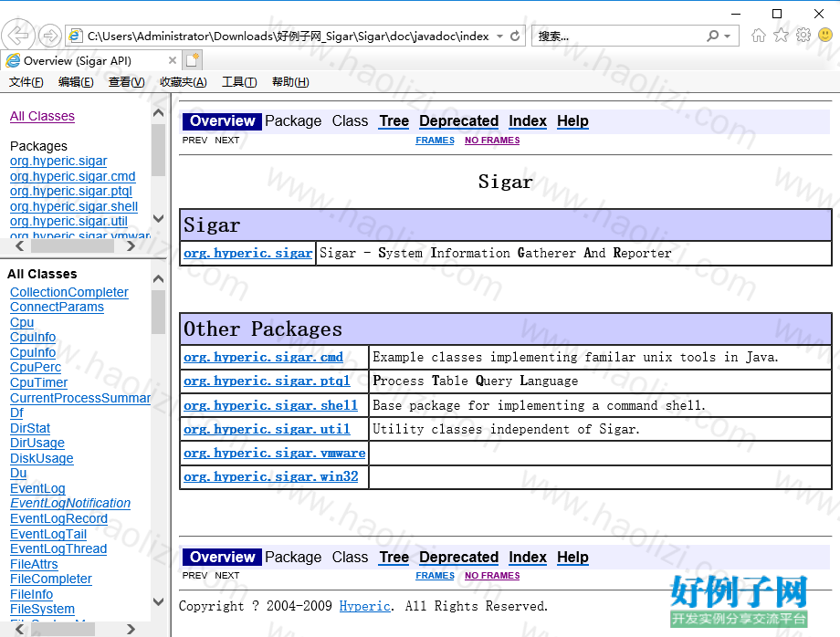Viewport: 840px width, 637px height.
Task: Open a new tab button
Action: 193,60
